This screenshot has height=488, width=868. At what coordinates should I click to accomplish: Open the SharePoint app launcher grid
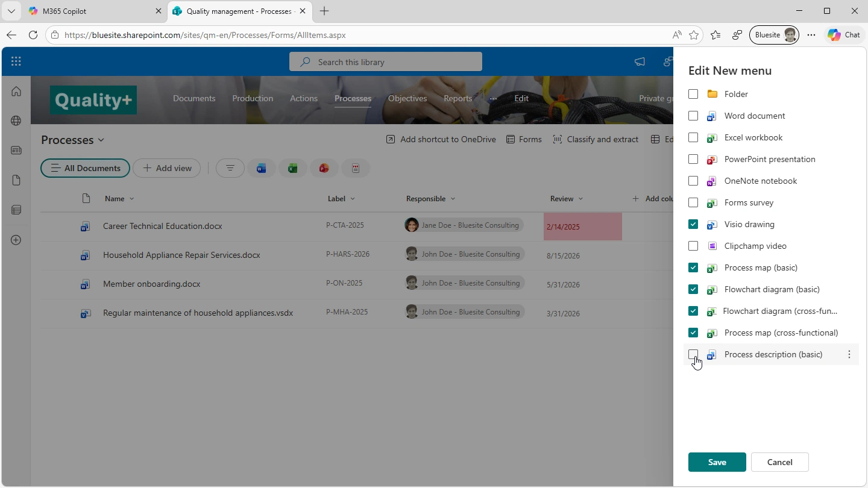(16, 61)
